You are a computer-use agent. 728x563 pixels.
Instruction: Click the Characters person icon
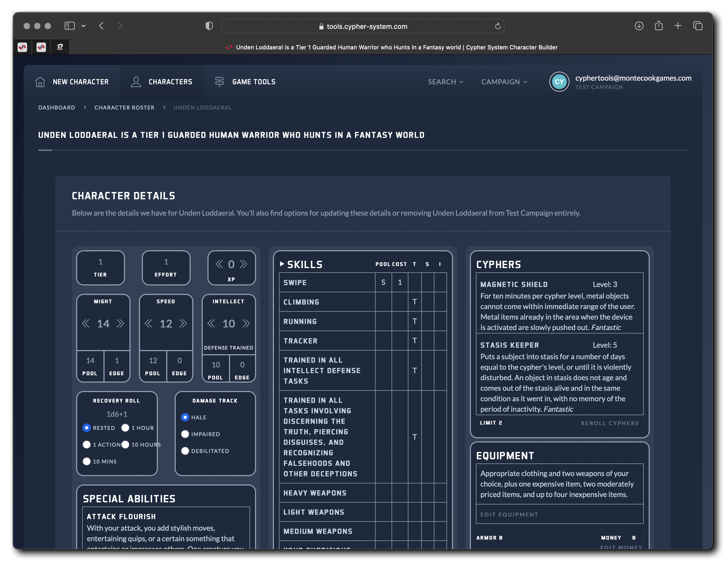click(x=136, y=82)
